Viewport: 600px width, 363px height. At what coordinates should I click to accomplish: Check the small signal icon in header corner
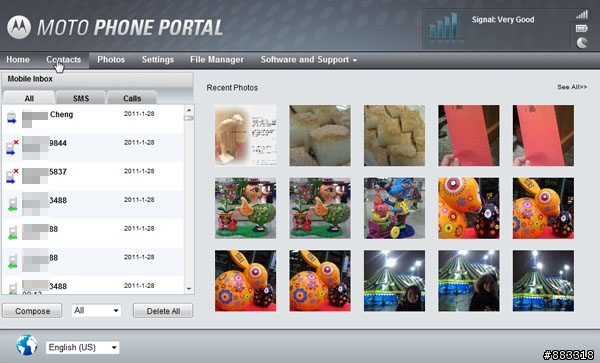click(x=582, y=15)
